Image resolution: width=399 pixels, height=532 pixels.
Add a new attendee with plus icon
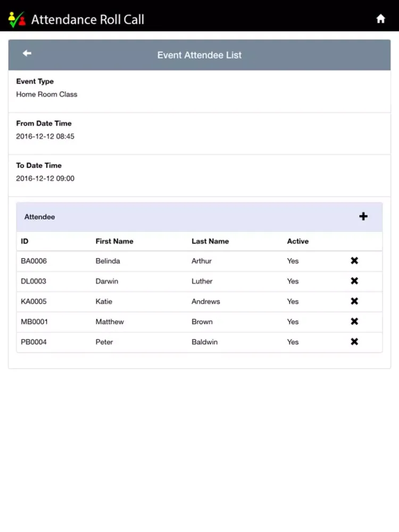coord(363,217)
